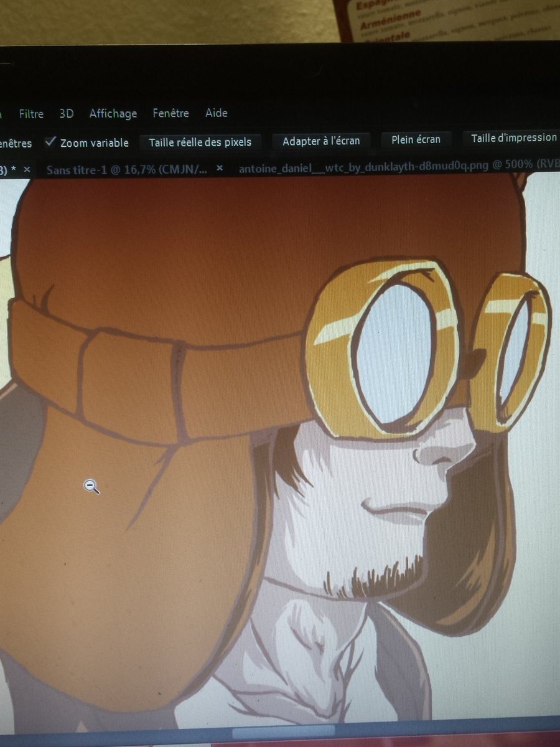
Task: Switch to the Sans titre-1 document tab
Action: click(127, 169)
